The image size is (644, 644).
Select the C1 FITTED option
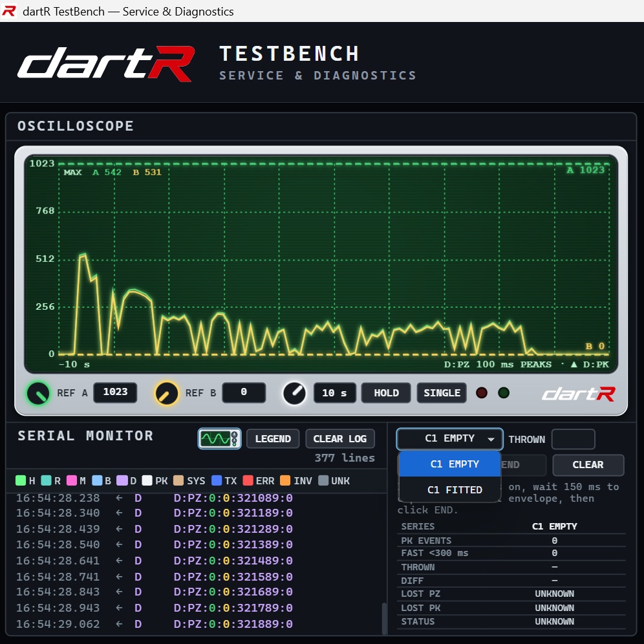pyautogui.click(x=450, y=489)
